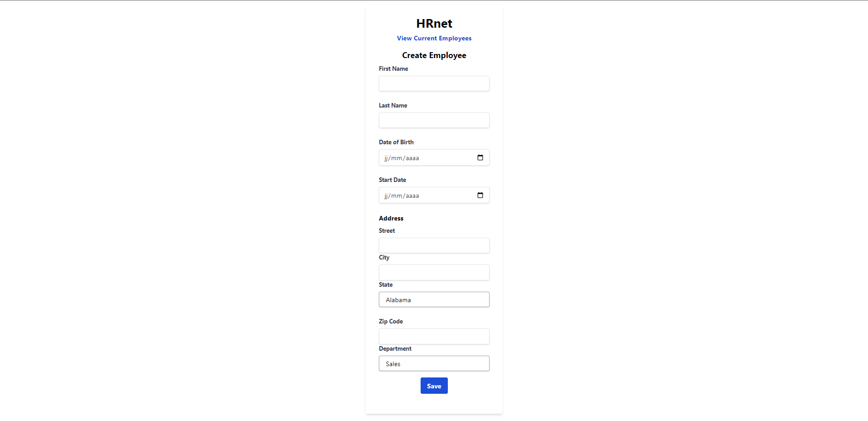Click the Date of Birth label
868x421 pixels.
(x=396, y=142)
